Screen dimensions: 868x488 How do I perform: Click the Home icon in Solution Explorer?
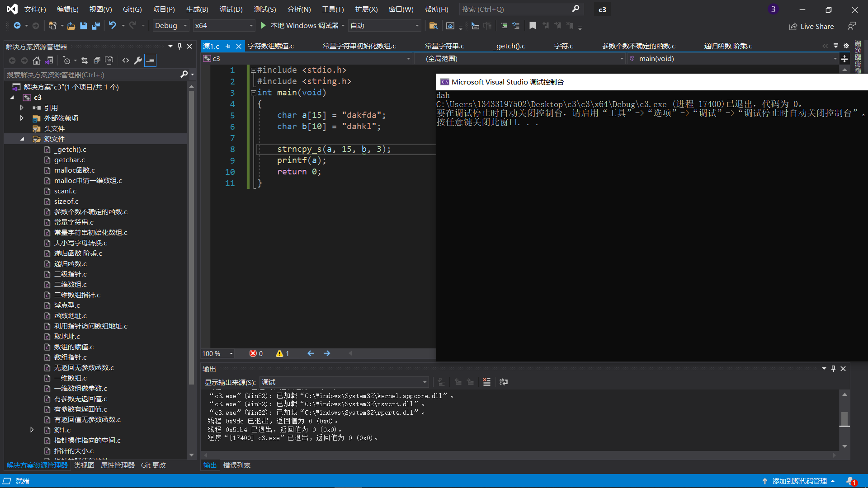click(37, 61)
